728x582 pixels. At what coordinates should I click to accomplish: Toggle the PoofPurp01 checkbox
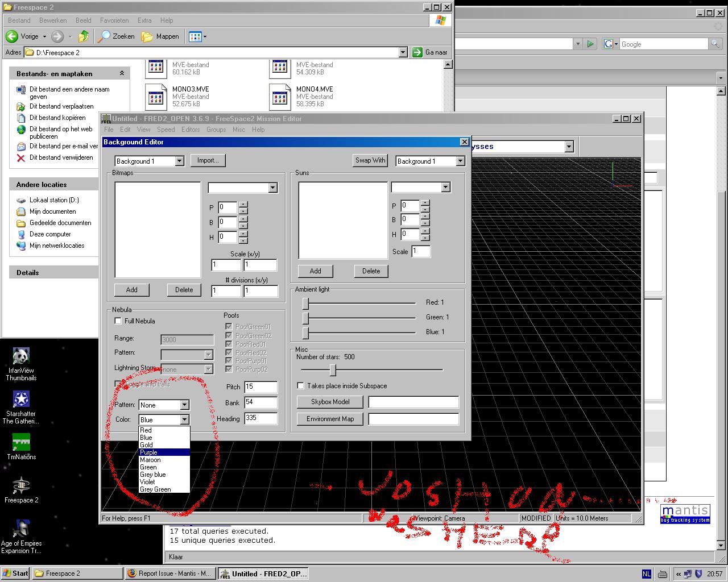point(229,361)
